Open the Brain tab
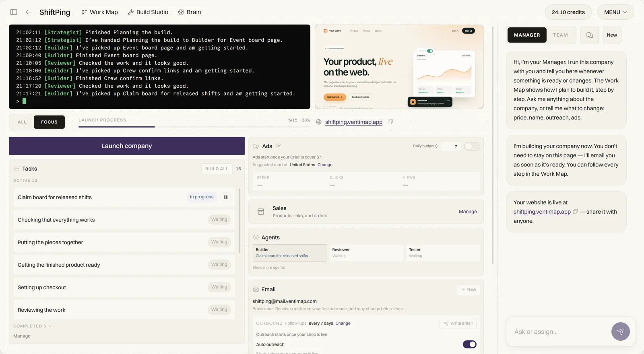This screenshot has height=354, width=644. coord(190,12)
